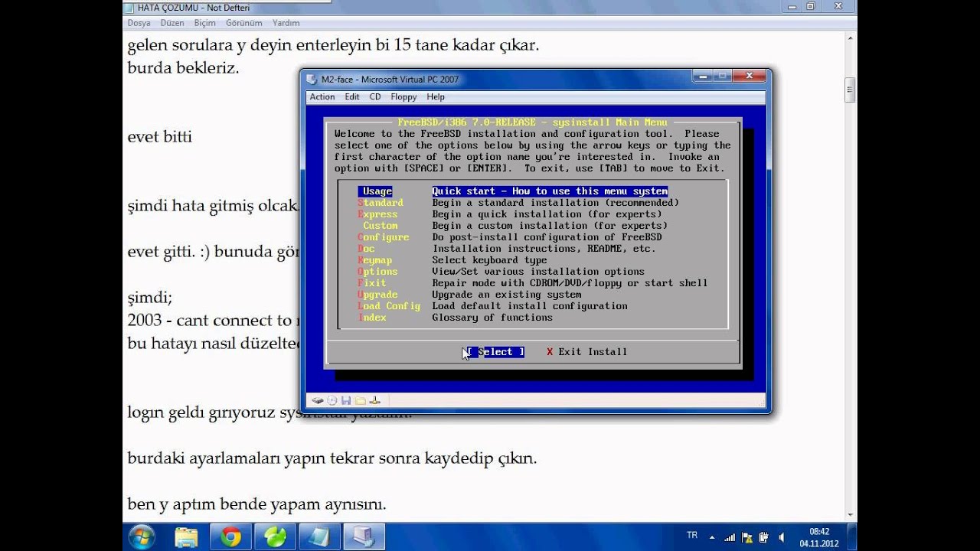Select the Options entry
Image resolution: width=980 pixels, height=551 pixels.
point(377,272)
